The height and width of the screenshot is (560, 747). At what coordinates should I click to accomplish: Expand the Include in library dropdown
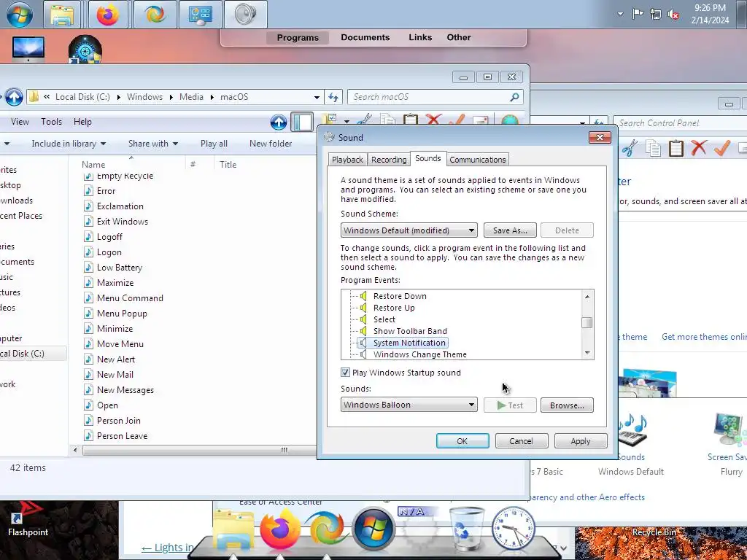click(x=69, y=144)
